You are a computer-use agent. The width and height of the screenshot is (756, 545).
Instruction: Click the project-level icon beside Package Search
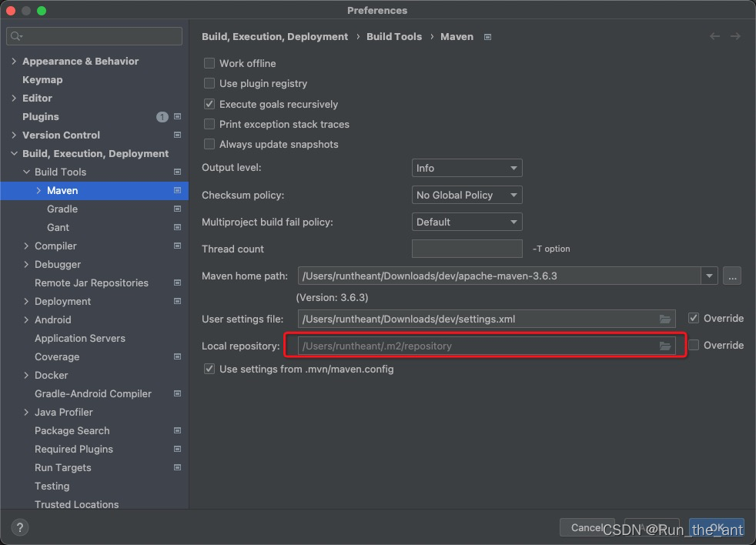tap(177, 430)
